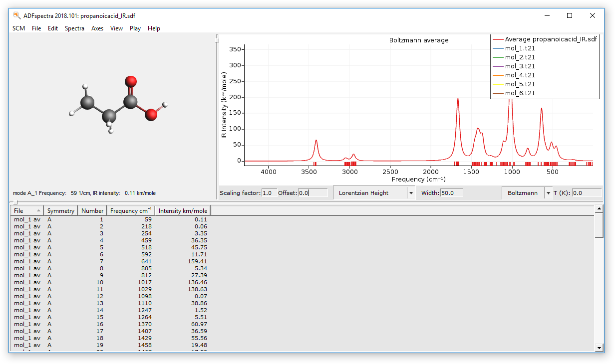Image resolution: width=615 pixels, height=364 pixels.
Task: Click the mol_5.t21 legend entry
Action: (x=514, y=84)
